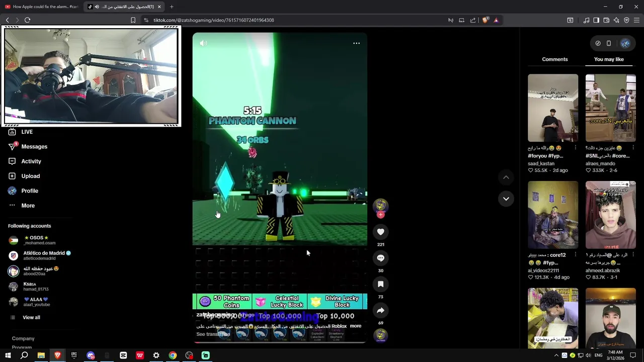Open Messages in the sidebar
This screenshot has height=362, width=644.
click(28, 146)
